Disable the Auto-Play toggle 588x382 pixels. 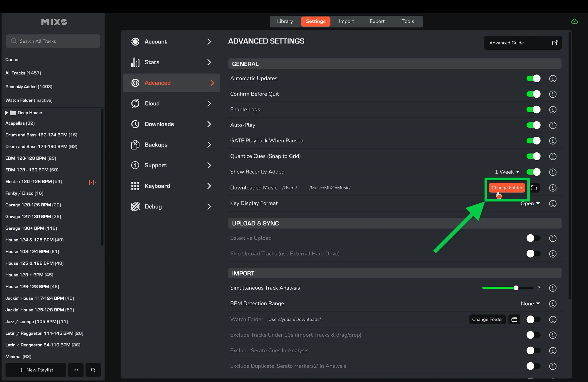[x=533, y=125]
